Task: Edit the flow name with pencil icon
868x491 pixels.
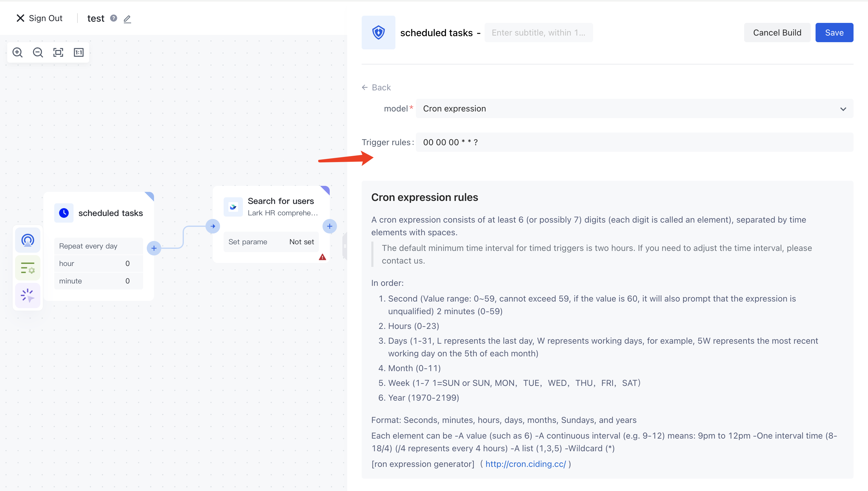Action: tap(127, 19)
